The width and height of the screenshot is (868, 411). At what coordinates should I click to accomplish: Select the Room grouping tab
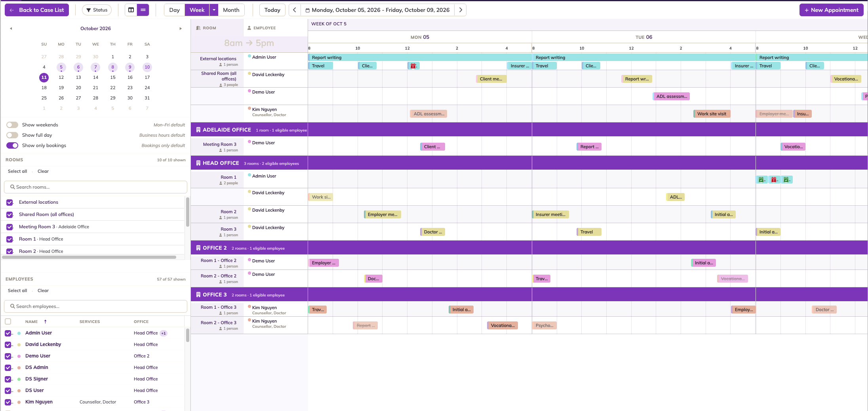click(217, 28)
